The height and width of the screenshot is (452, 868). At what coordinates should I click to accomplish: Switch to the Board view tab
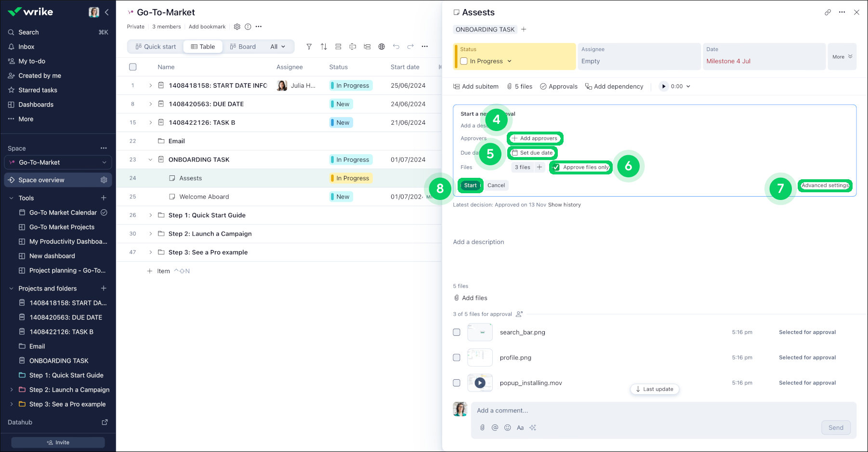[x=243, y=47]
